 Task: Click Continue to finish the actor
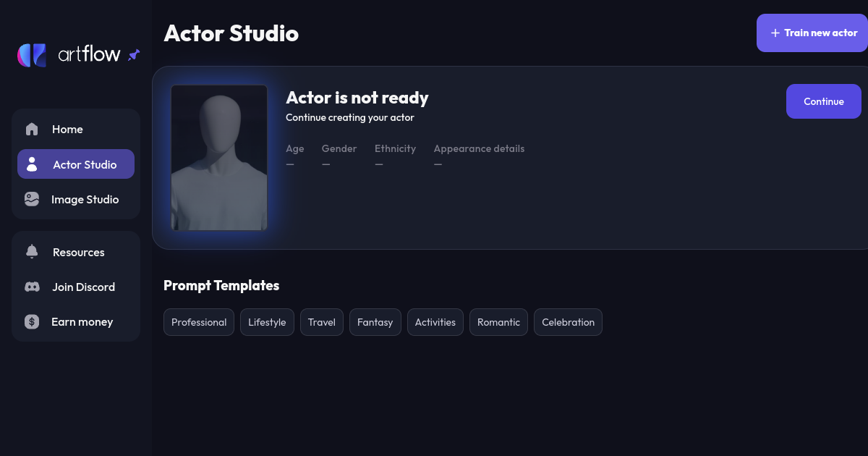(823, 101)
